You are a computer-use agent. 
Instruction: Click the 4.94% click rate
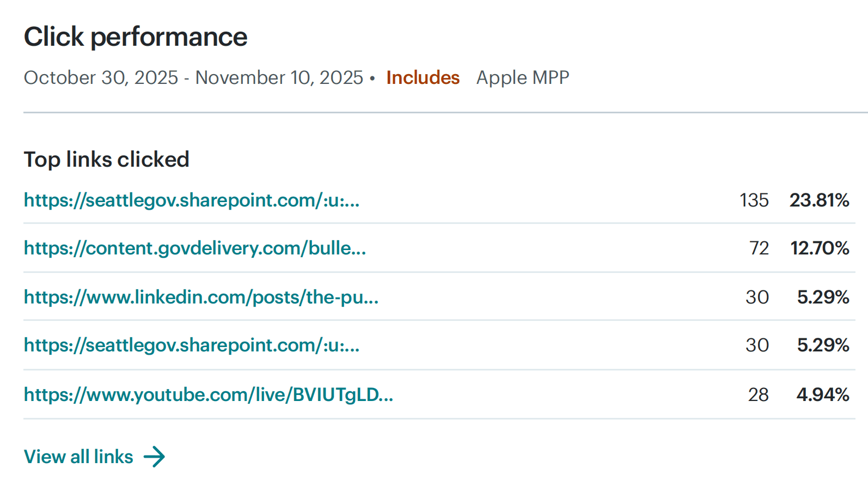[823, 394]
